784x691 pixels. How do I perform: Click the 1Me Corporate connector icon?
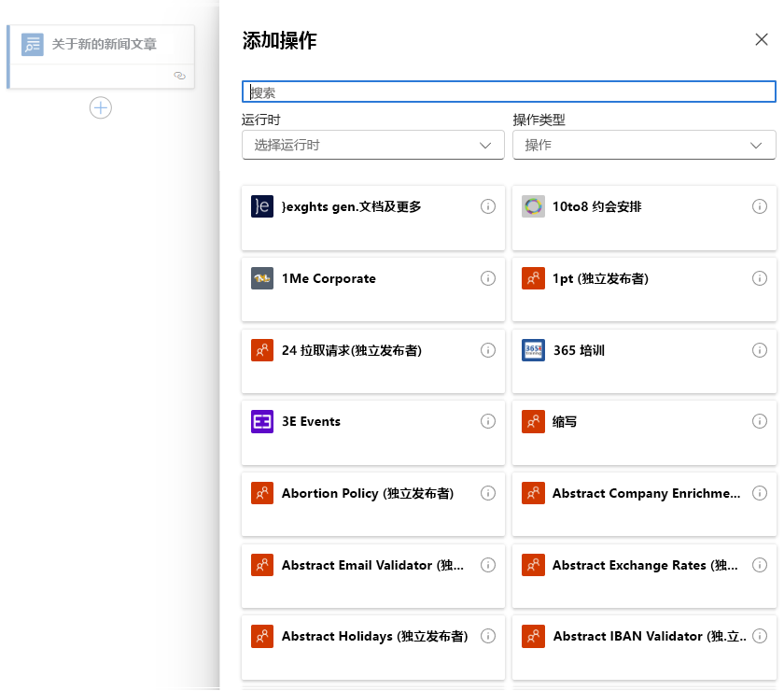[x=262, y=278]
